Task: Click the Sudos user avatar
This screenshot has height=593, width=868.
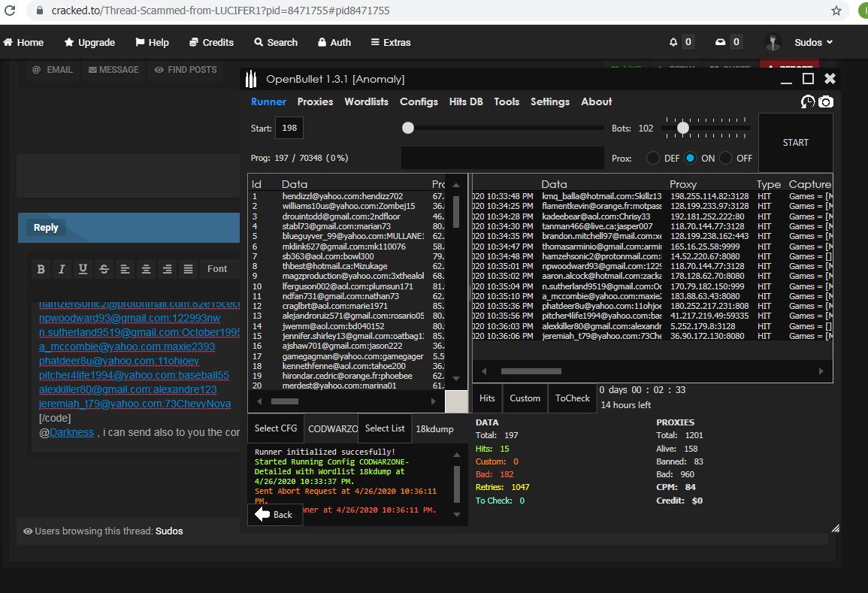Action: coord(773,42)
